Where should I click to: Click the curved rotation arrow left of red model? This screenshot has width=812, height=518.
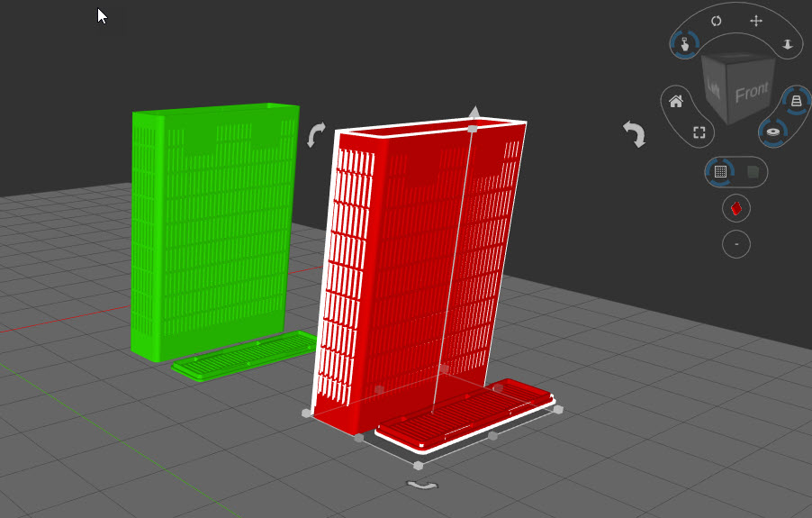tap(316, 135)
